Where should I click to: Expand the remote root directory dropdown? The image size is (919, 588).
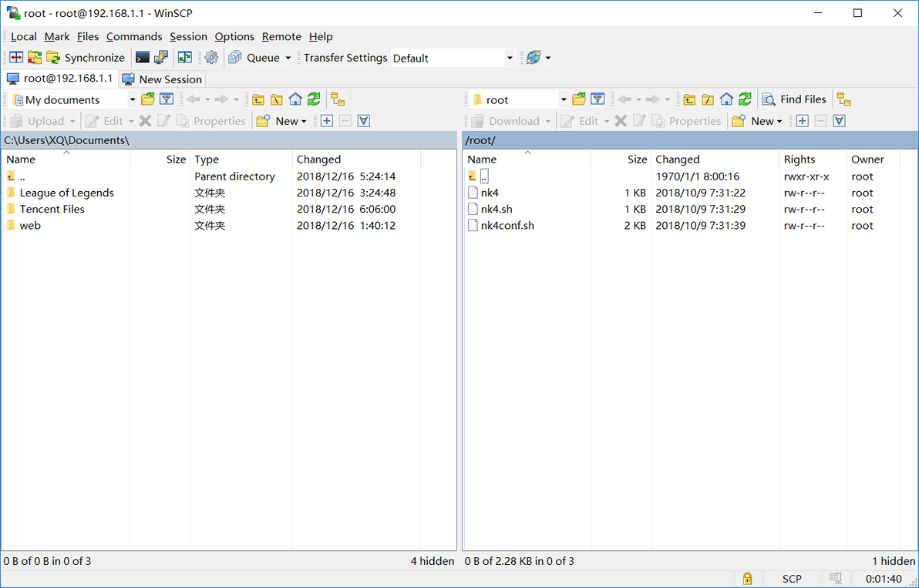(x=564, y=99)
